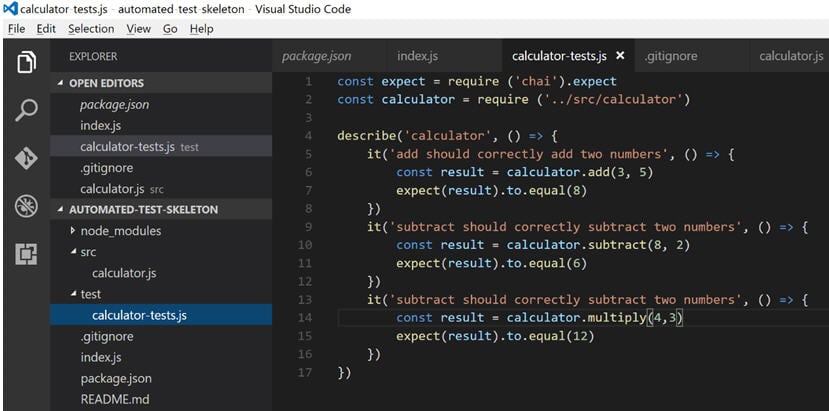Click expect(result).to.equal(12) on line 15
The image size is (829, 411).
point(495,336)
